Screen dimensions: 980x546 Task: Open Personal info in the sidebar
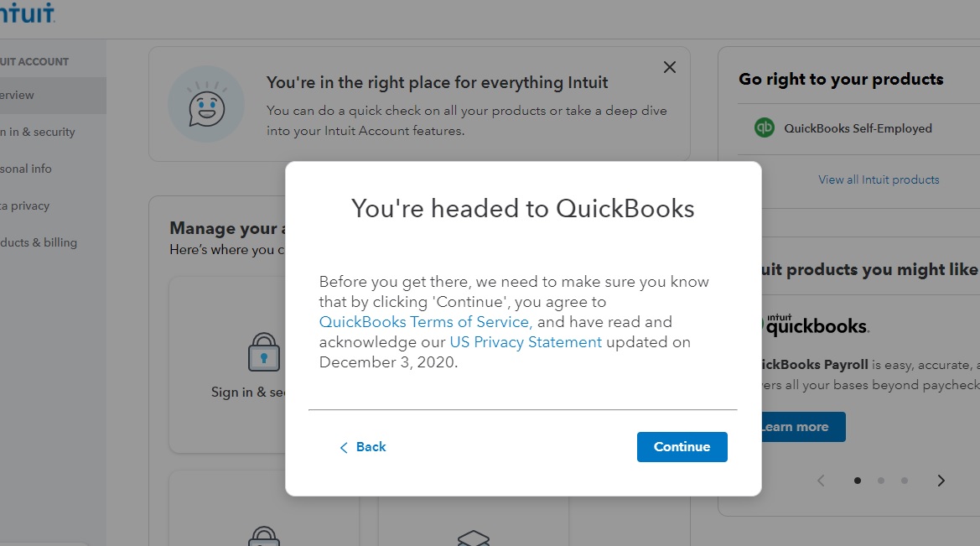click(26, 169)
